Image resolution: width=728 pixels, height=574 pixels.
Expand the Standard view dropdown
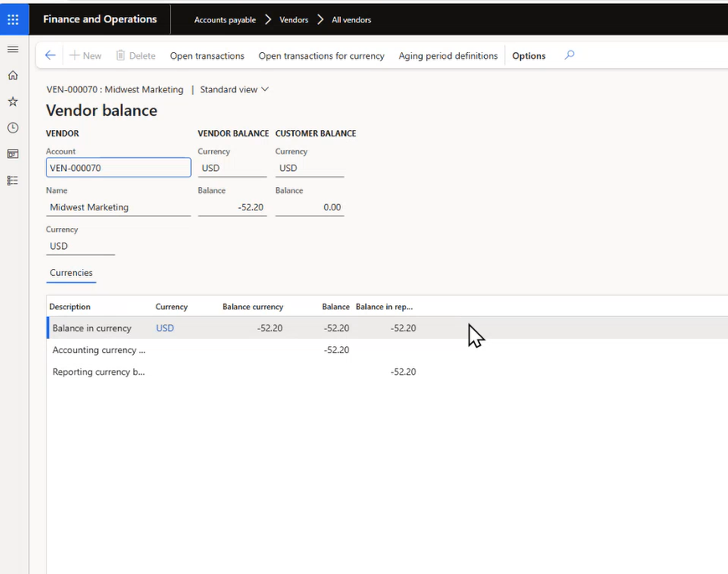[234, 89]
